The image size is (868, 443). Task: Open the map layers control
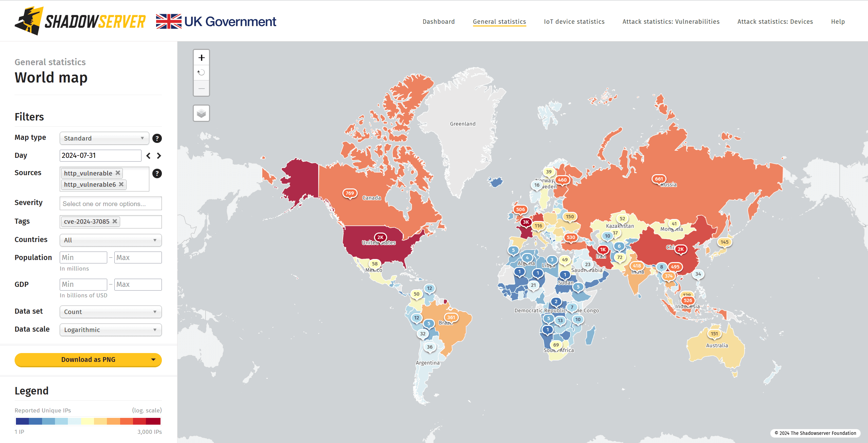tap(202, 113)
